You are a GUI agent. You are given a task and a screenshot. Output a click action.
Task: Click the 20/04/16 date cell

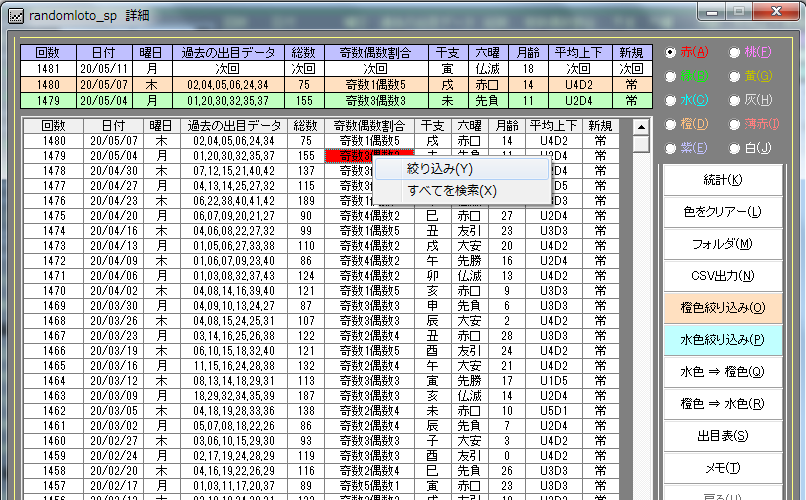tap(114, 231)
